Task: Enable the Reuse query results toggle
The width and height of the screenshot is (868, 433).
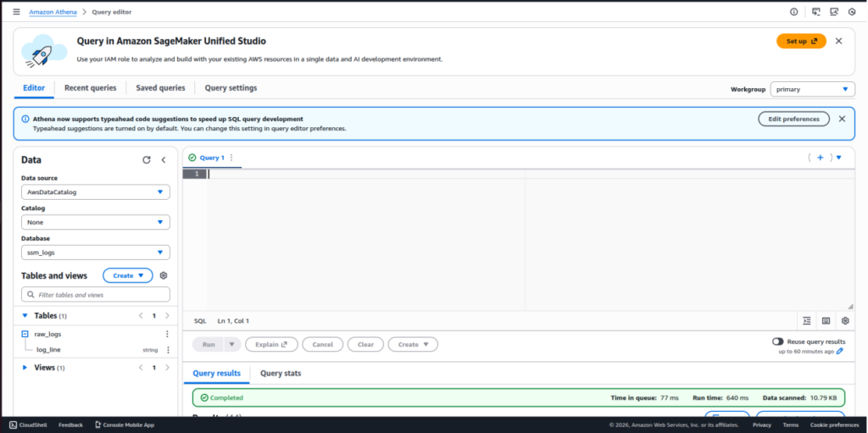Action: [x=777, y=341]
